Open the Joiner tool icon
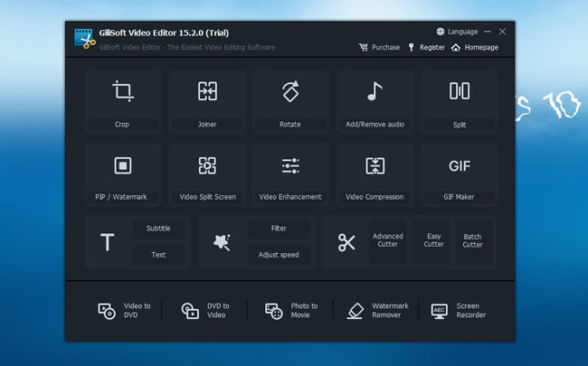The width and height of the screenshot is (588, 366). pyautogui.click(x=207, y=91)
